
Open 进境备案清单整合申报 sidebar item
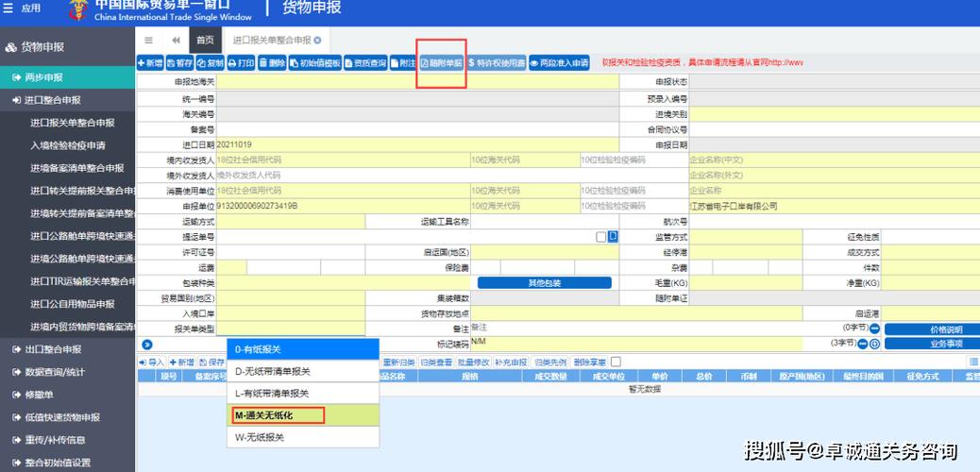(x=76, y=167)
